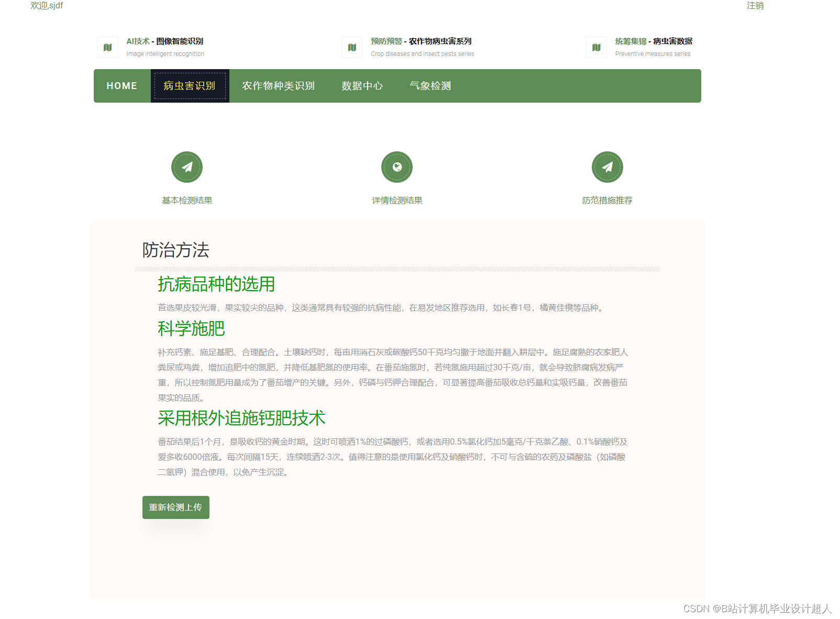Image resolution: width=840 pixels, height=619 pixels.
Task: Open the 数据中心 menu item
Action: (362, 85)
